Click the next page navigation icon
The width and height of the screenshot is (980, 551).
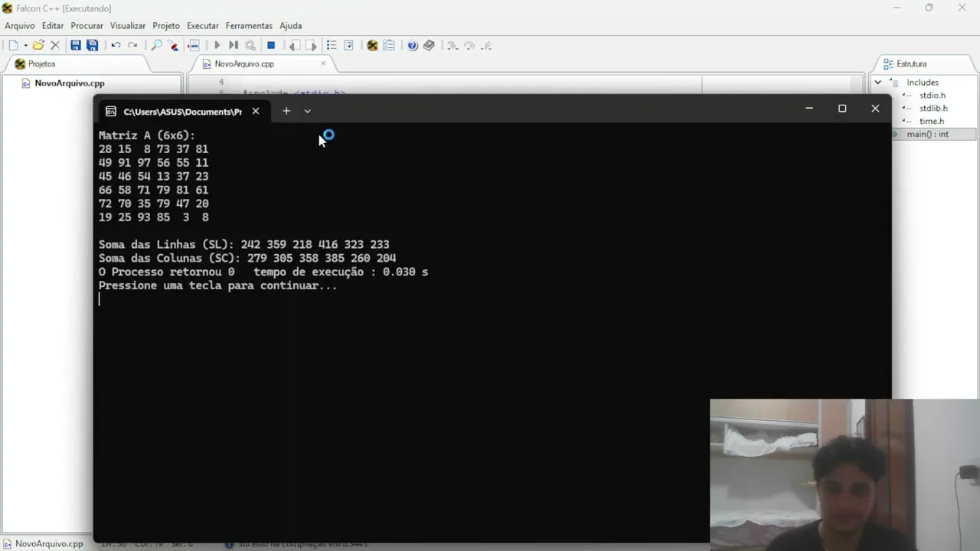click(312, 45)
